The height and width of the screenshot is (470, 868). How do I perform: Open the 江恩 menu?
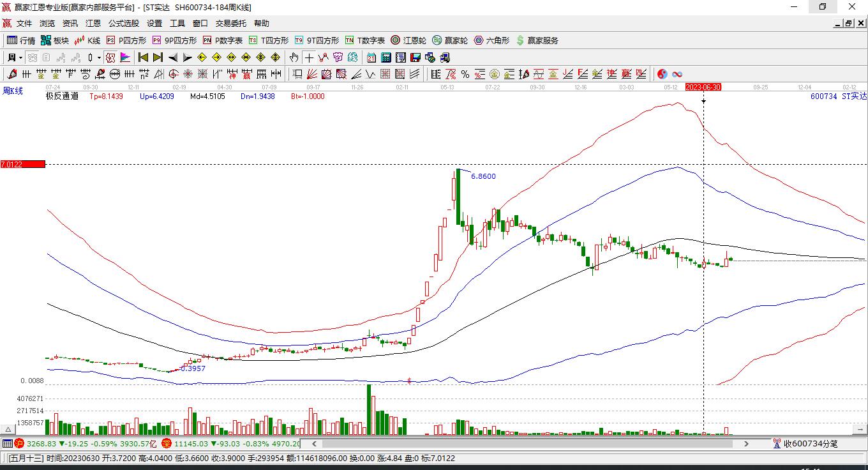point(93,24)
